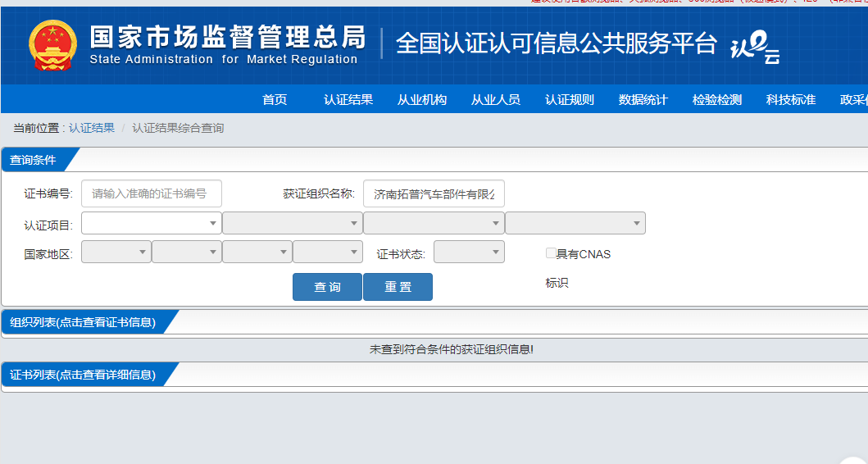Go to 从业人员 in navigation bar

tap(495, 100)
